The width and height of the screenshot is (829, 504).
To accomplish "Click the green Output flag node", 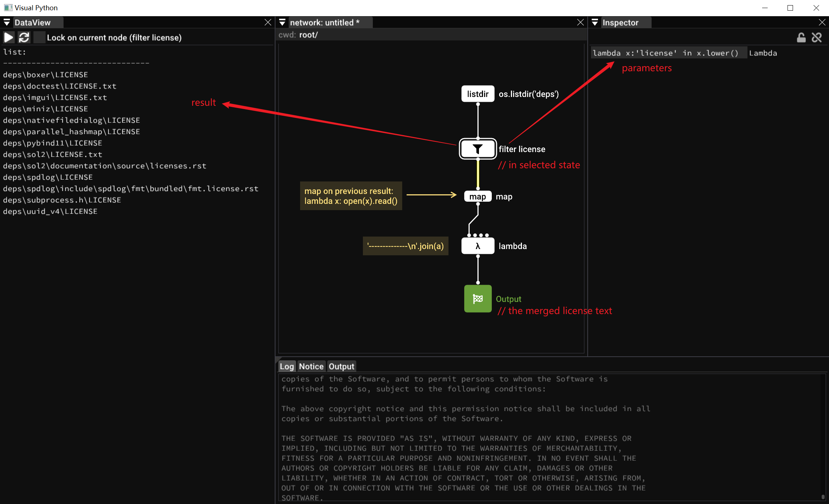I will 477,299.
